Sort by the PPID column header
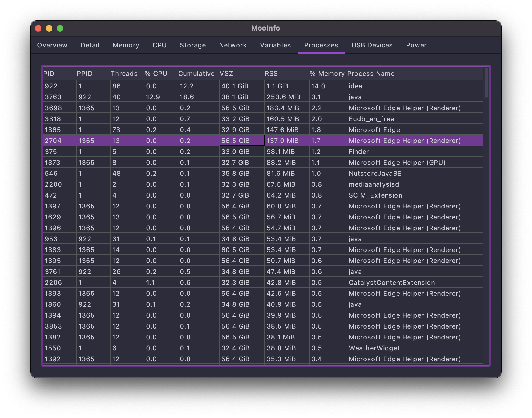The height and width of the screenshot is (418, 532). [93, 74]
